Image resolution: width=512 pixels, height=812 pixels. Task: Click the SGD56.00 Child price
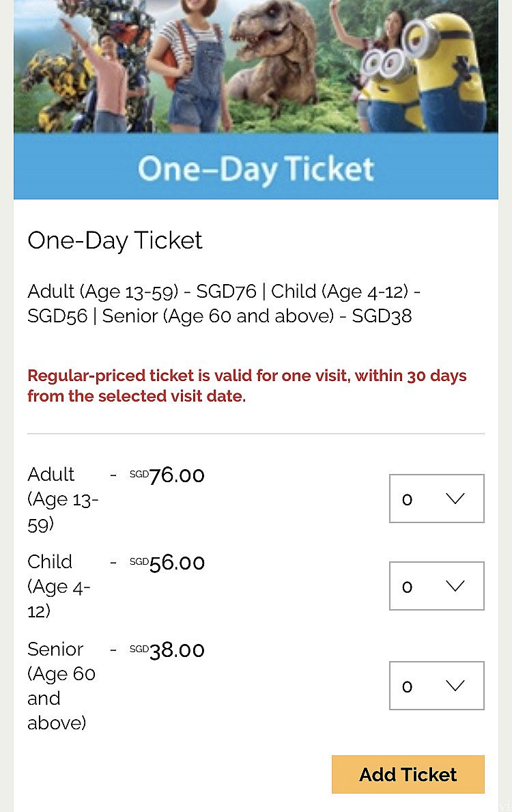(167, 563)
